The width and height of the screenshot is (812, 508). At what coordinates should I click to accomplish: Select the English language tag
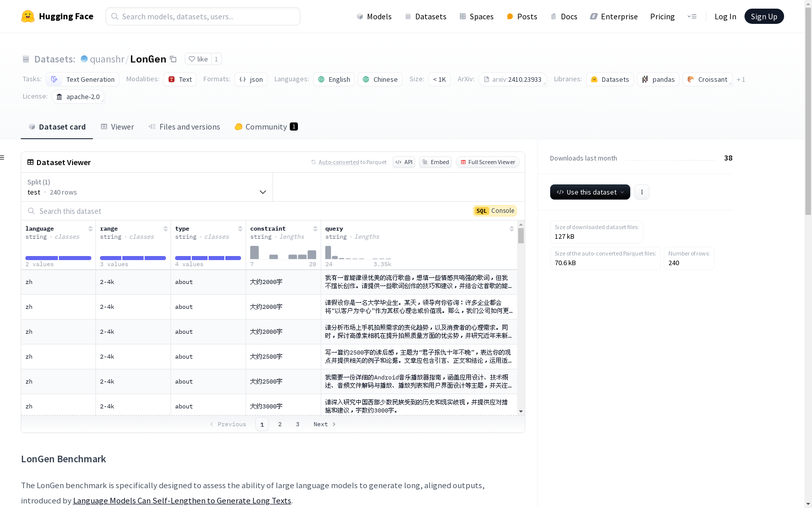pos(334,79)
